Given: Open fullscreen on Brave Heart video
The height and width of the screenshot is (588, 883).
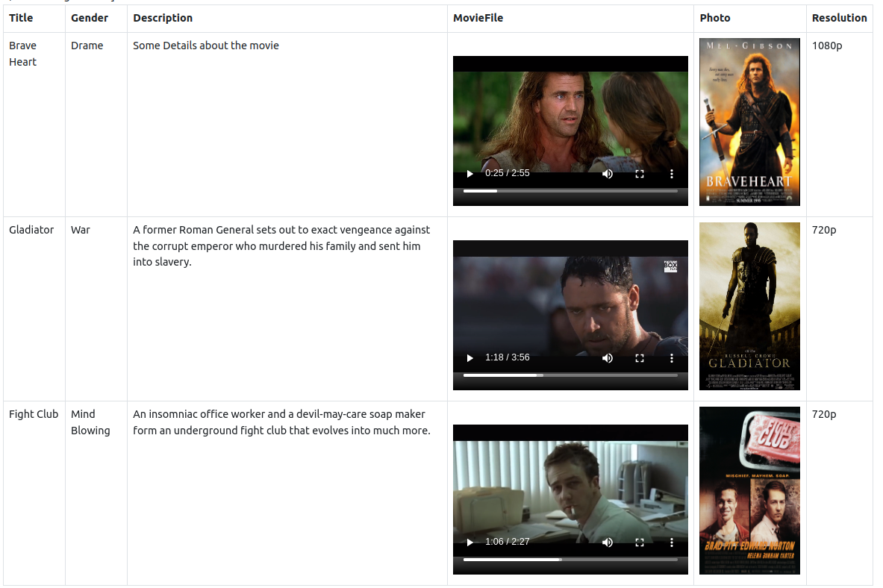Looking at the screenshot, I should point(639,173).
